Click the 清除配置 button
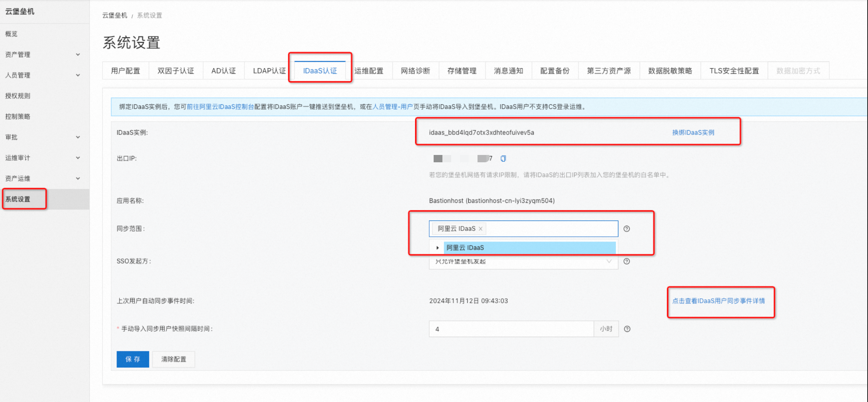The image size is (868, 402). point(174,359)
